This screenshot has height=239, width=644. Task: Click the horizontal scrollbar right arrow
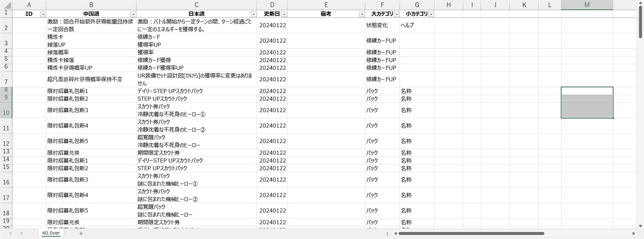point(634,234)
